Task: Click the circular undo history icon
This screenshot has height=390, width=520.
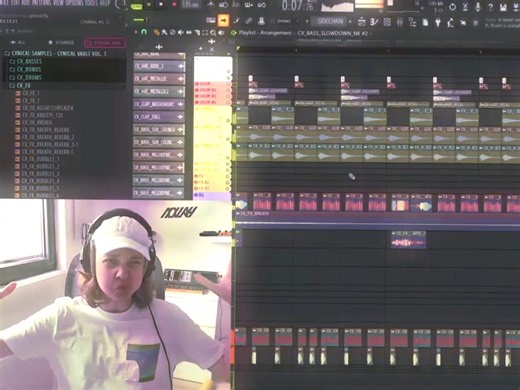Action: tap(452, 7)
